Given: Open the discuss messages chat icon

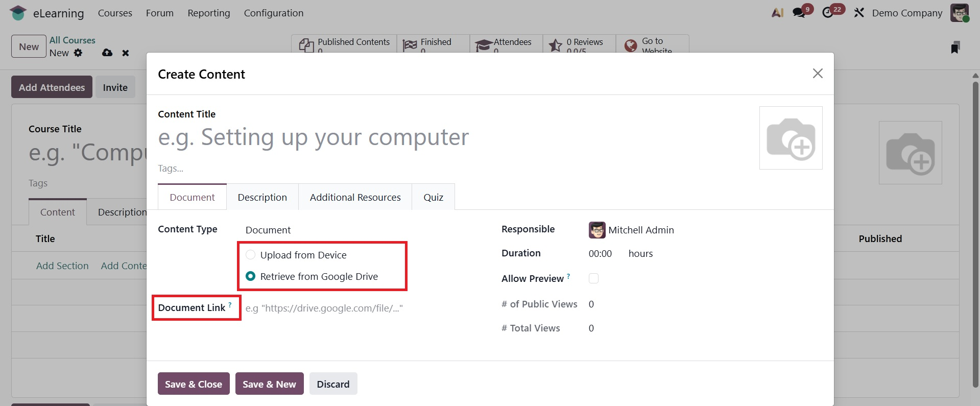Looking at the screenshot, I should (799, 13).
